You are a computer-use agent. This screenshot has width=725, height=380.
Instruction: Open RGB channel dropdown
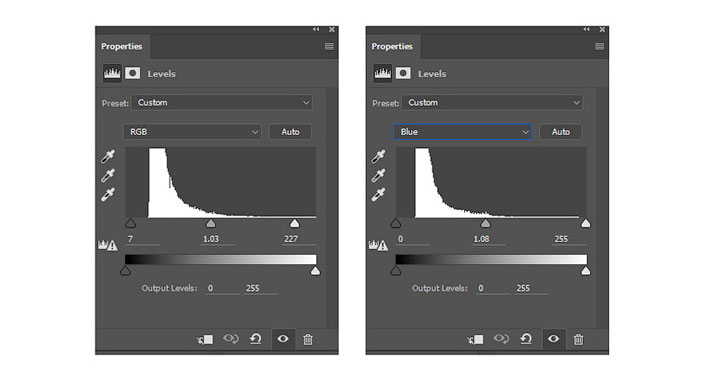pyautogui.click(x=192, y=132)
